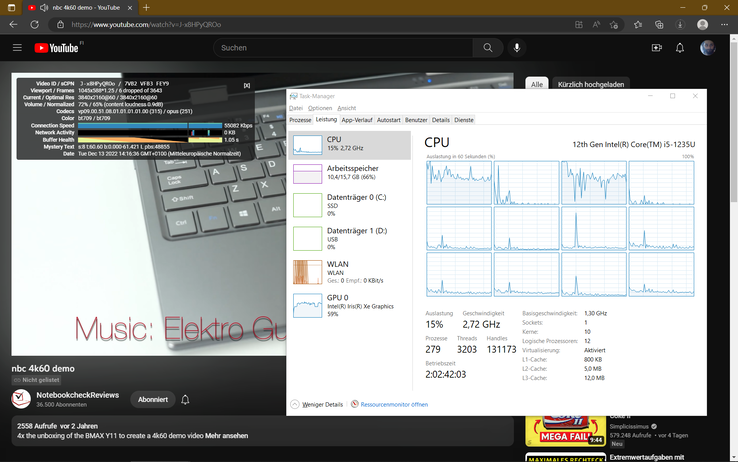Click the Buffer Health bar in stats overlay
The width and height of the screenshot is (738, 462).
tap(150, 140)
